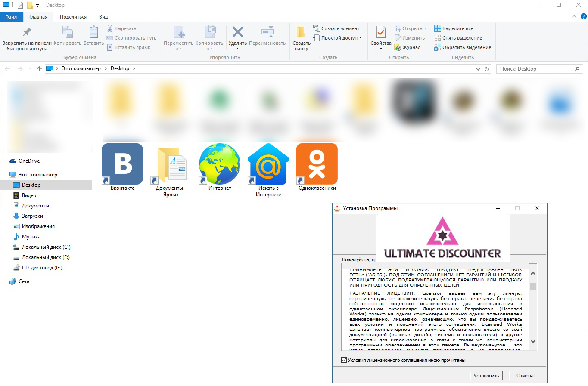Screen dimensions: 588x386
Task: Click Вставить ярлык in the ribbon
Action: point(129,47)
